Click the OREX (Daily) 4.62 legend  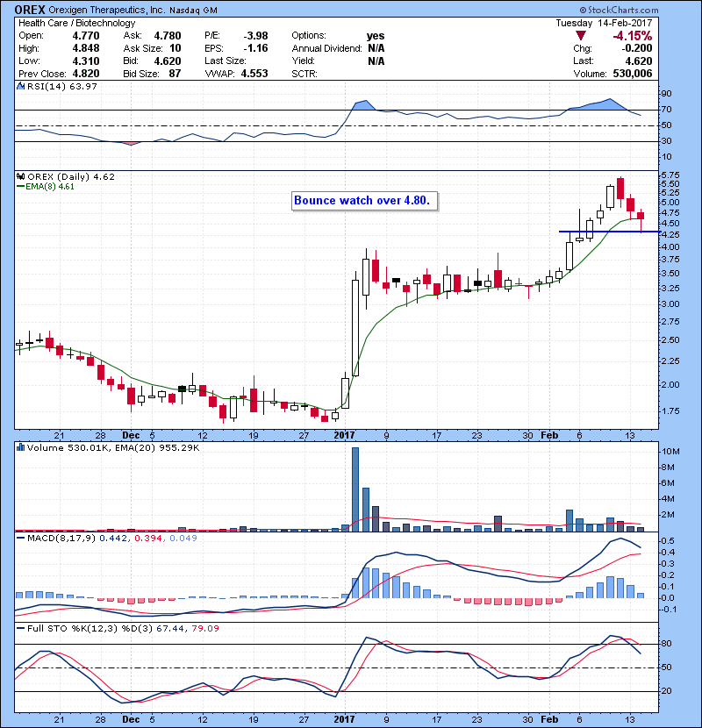pyautogui.click(x=70, y=176)
